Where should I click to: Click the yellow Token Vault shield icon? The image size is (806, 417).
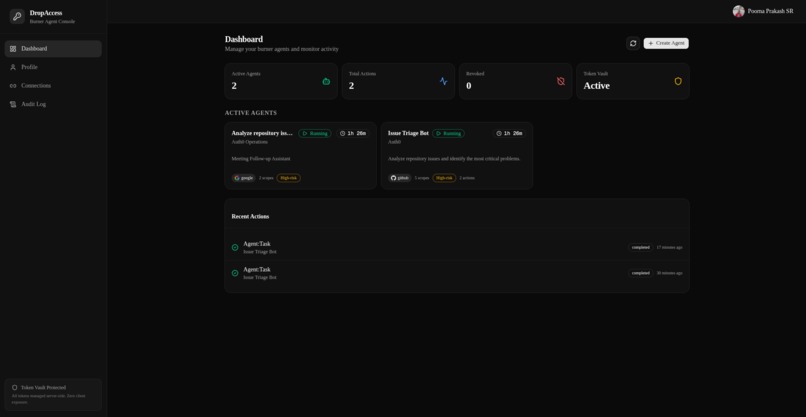coord(678,81)
